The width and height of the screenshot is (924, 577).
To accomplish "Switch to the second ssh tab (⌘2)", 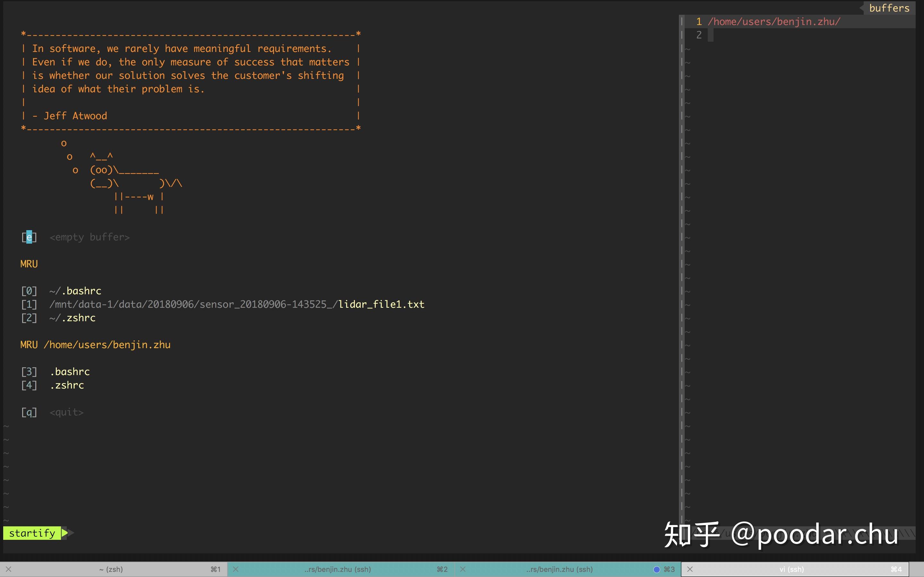I will (x=338, y=569).
